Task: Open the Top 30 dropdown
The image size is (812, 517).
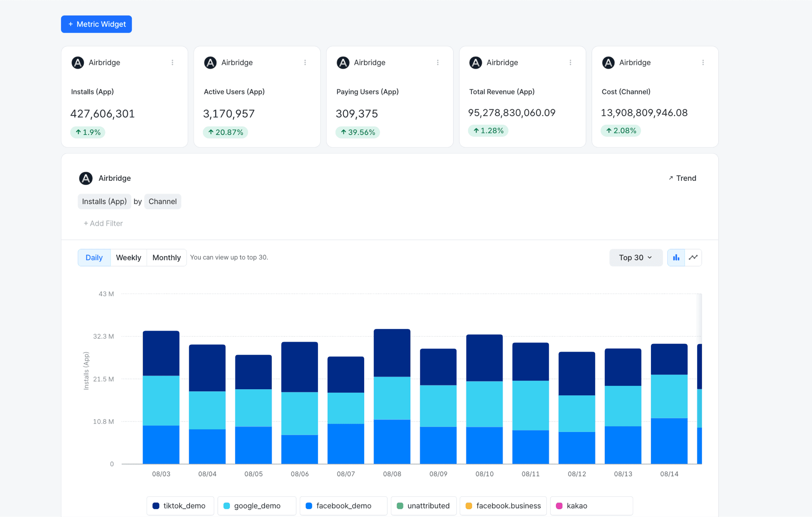Action: [x=636, y=258]
